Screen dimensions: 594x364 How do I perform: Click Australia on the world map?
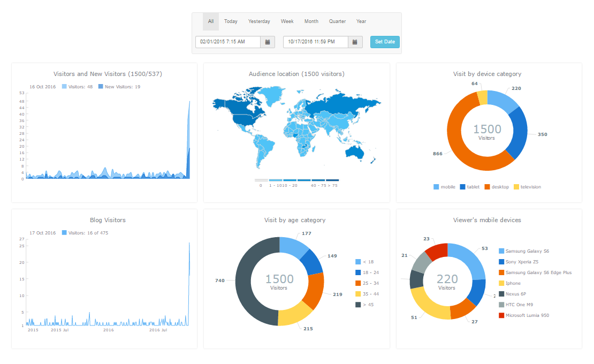pos(354,152)
